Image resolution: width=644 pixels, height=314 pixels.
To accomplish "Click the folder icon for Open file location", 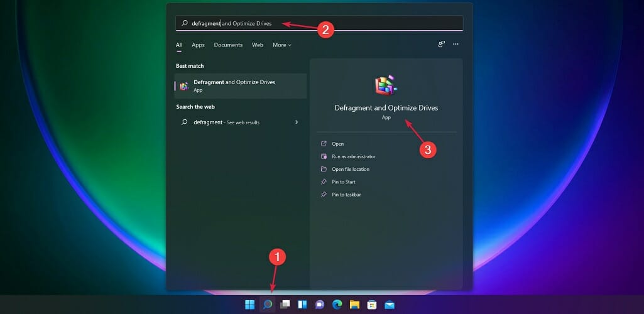I will click(x=324, y=169).
